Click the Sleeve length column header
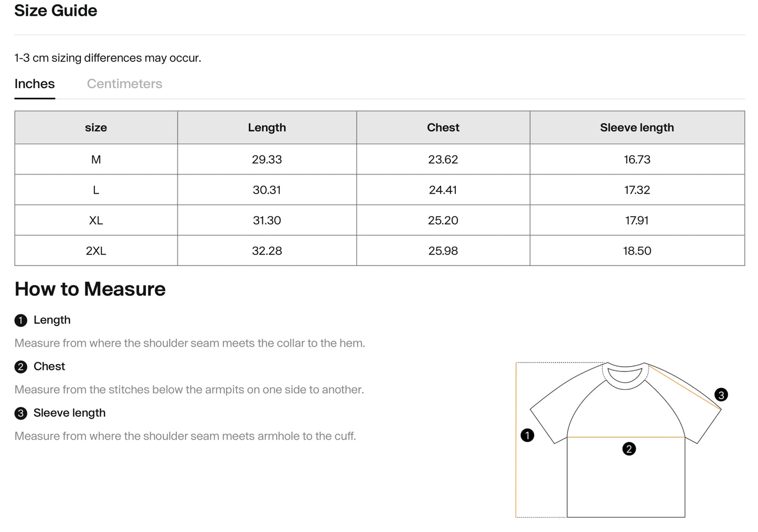This screenshot has width=758, height=532. (637, 127)
